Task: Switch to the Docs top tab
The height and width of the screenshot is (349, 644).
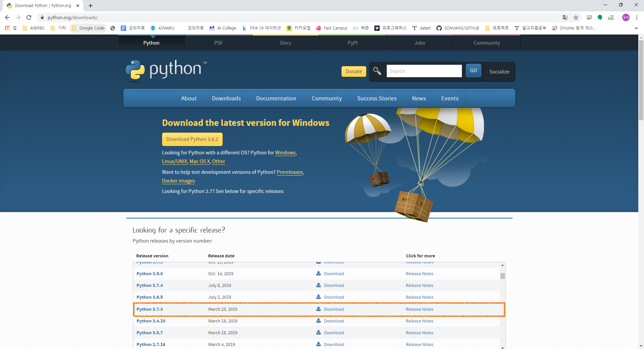Action: click(285, 43)
